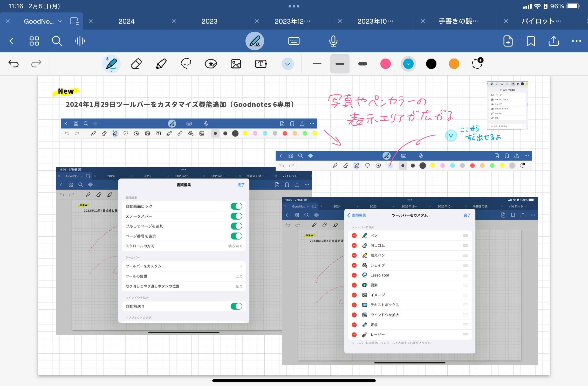
Task: Go back using the left chevron
Action: (x=11, y=41)
